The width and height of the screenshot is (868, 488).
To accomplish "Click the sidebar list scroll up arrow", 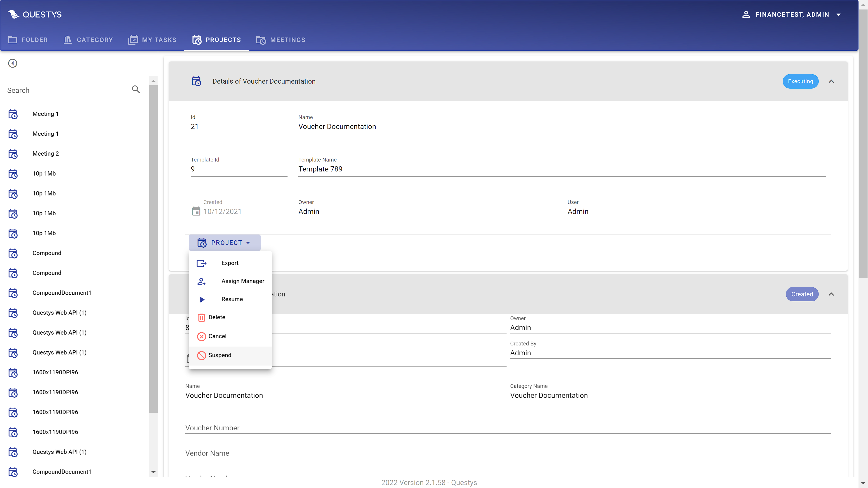I will [x=153, y=81].
